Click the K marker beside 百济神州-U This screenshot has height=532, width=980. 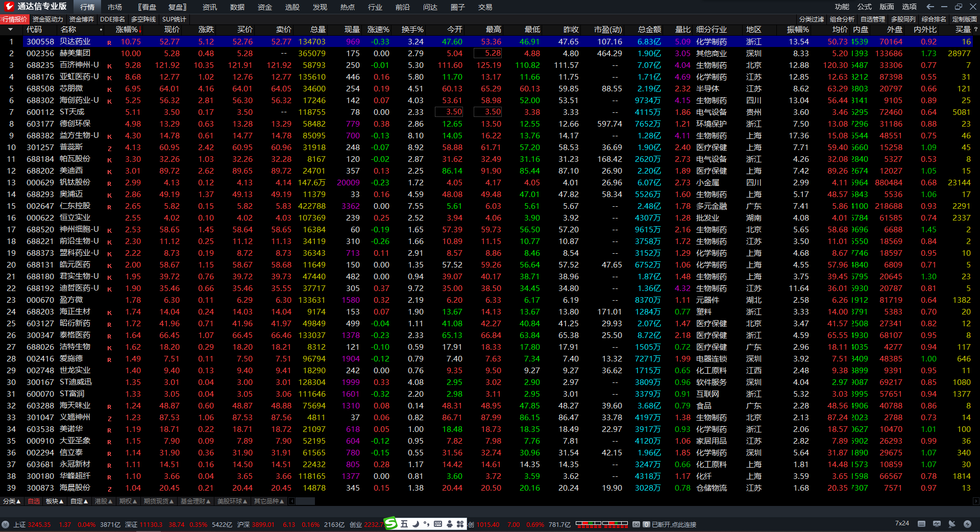point(109,66)
